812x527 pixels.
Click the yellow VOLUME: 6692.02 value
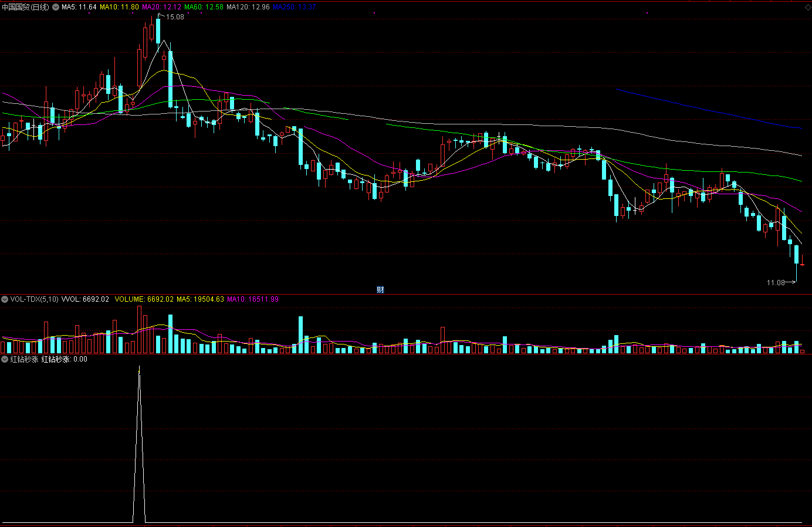pos(144,299)
